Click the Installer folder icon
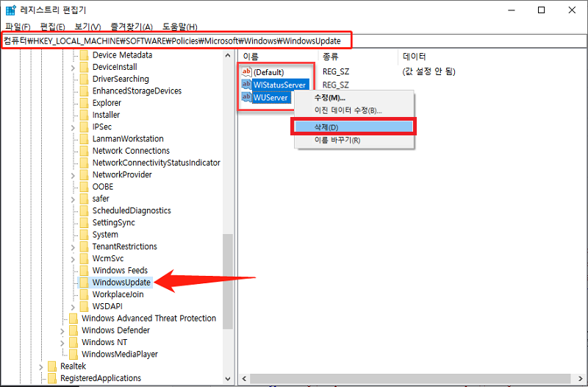The image size is (588, 387). click(84, 116)
